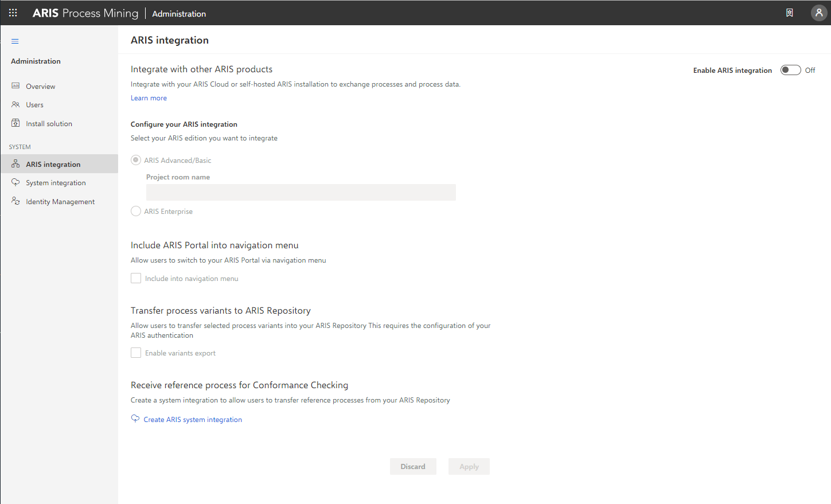Select the ARIS Advanced/Basic radio button

point(136,160)
